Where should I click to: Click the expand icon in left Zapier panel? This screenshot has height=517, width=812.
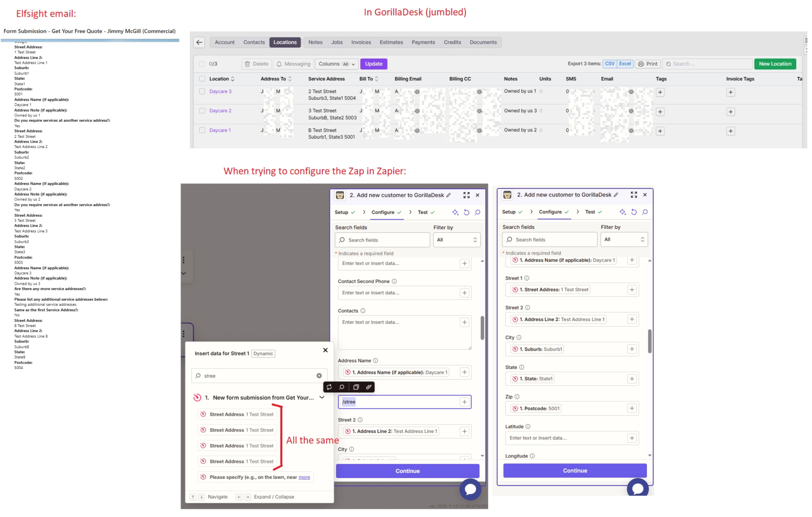pyautogui.click(x=466, y=195)
